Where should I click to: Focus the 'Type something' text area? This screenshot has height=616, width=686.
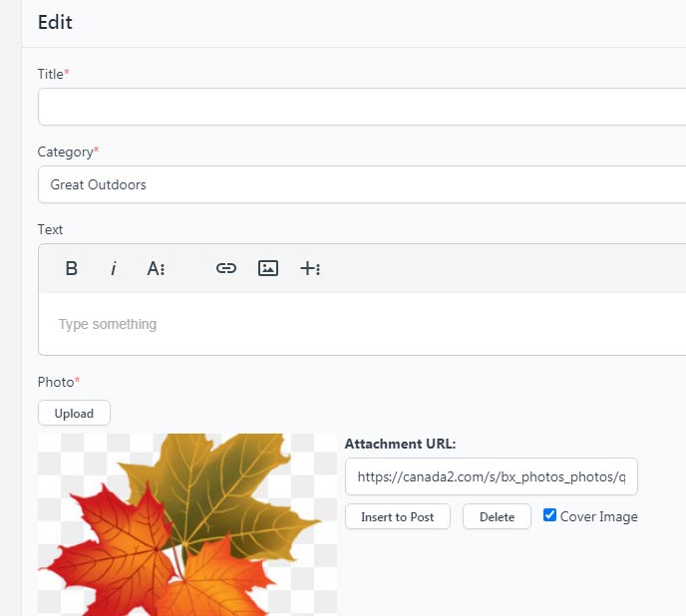coord(361,324)
